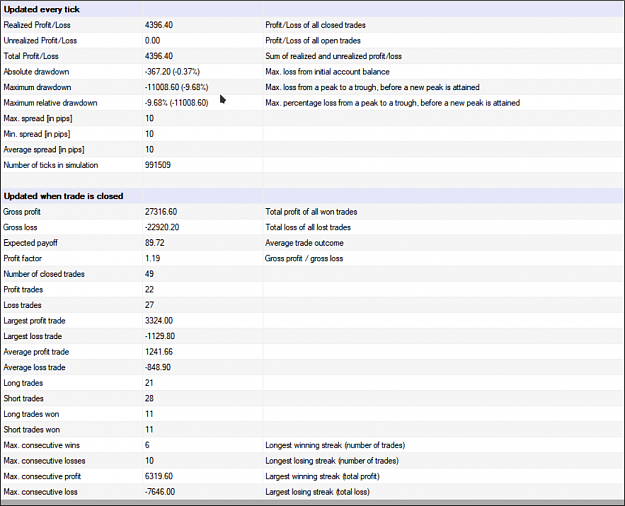Select Short trades value 28
The width and height of the screenshot is (625, 506).
pos(149,398)
